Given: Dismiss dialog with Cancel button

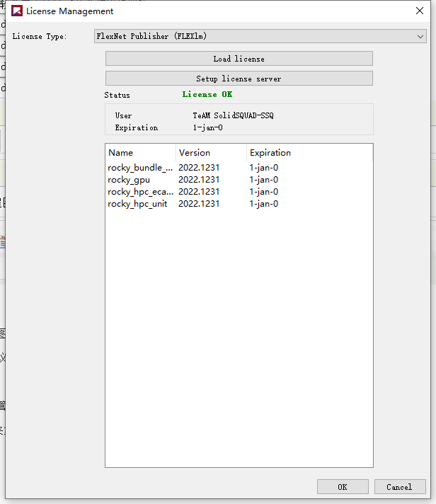Looking at the screenshot, I should click(400, 487).
